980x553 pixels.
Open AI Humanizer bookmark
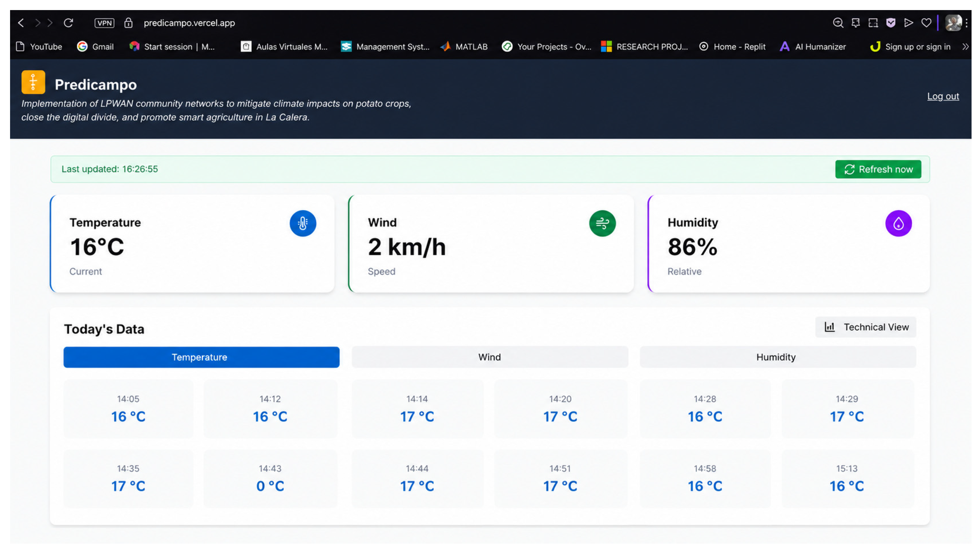click(813, 47)
